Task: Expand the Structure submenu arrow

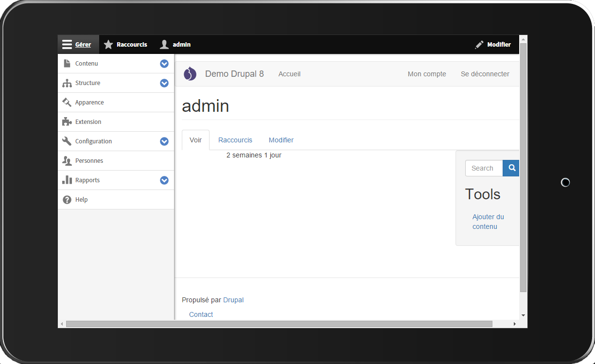Action: coord(164,83)
